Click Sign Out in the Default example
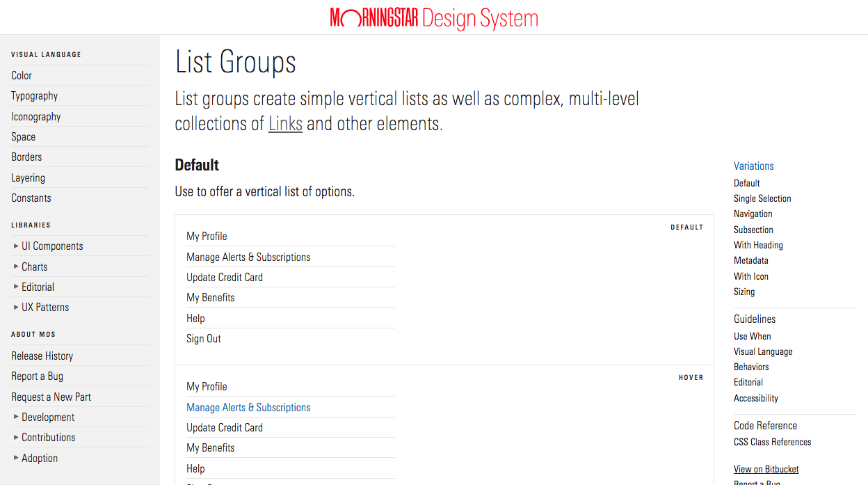868x485 pixels. pyautogui.click(x=204, y=339)
